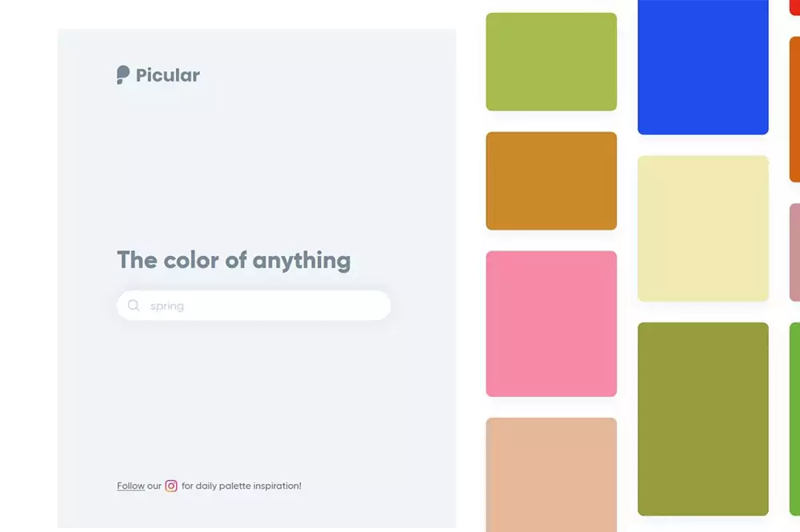Click "for daily palette inspiration!" text

242,486
